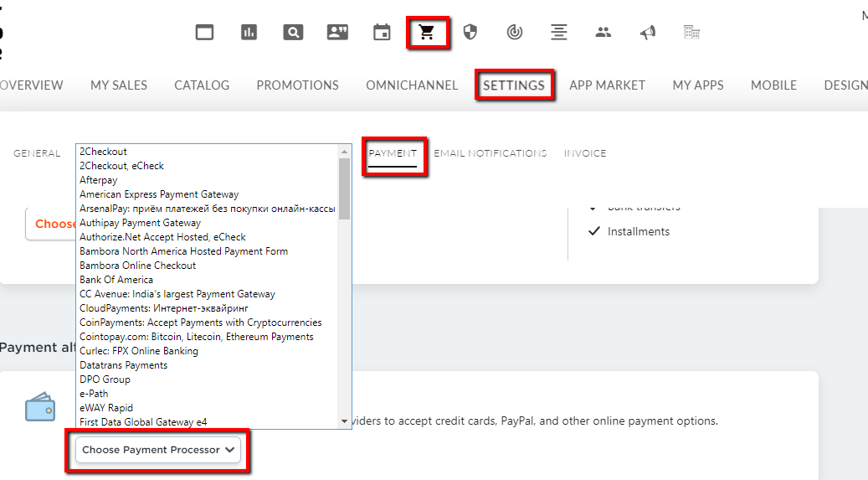Select Authorize.Net Accept Hosted, eCheck
This screenshot has height=480, width=868.
pos(207,237)
